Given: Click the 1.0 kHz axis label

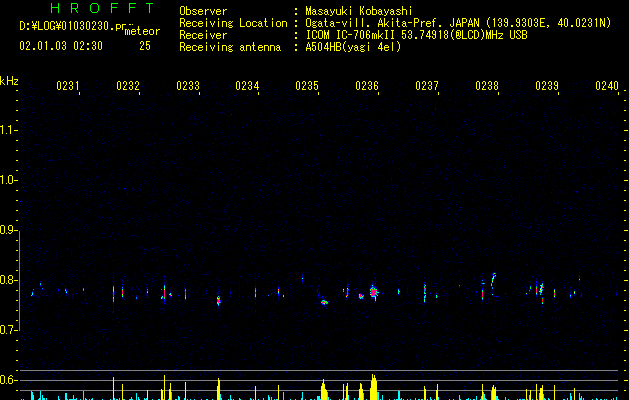Looking at the screenshot, I should (8, 180).
